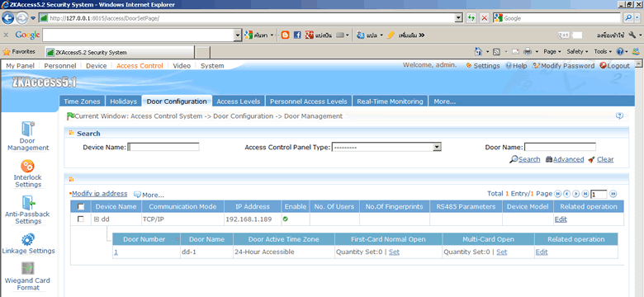Image resolution: width=644 pixels, height=297 pixels.
Task: Open Interlock Settings in the sidebar
Action: tap(28, 173)
